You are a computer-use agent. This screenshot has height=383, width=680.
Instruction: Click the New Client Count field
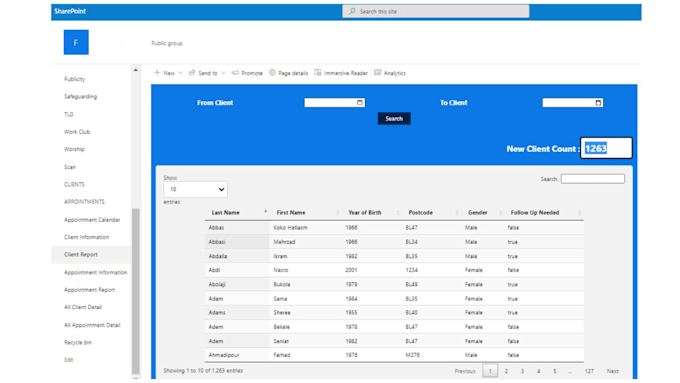(x=606, y=148)
